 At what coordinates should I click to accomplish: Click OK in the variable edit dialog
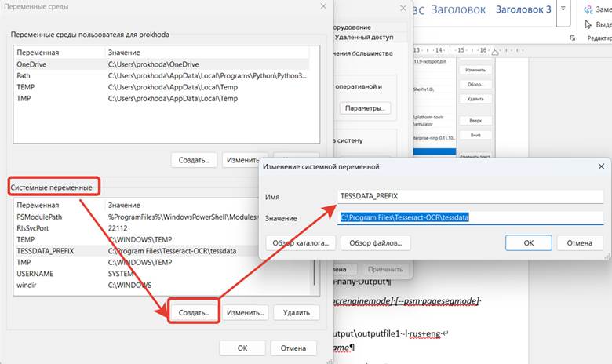pyautogui.click(x=529, y=242)
